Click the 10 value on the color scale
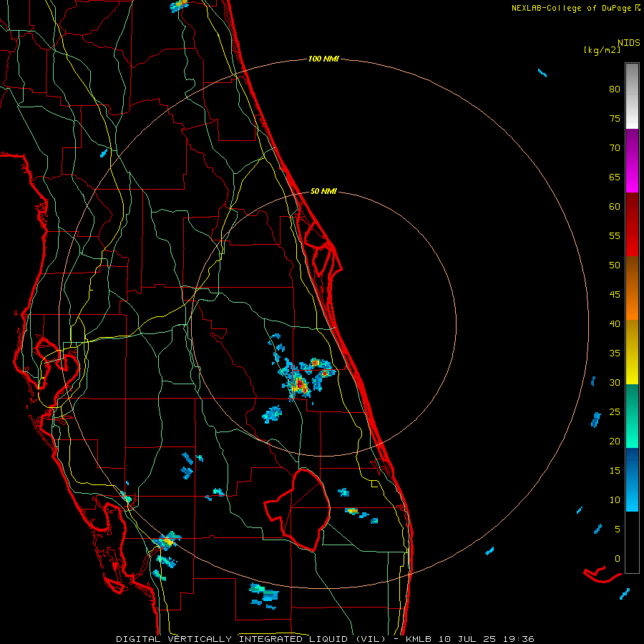 (615, 500)
